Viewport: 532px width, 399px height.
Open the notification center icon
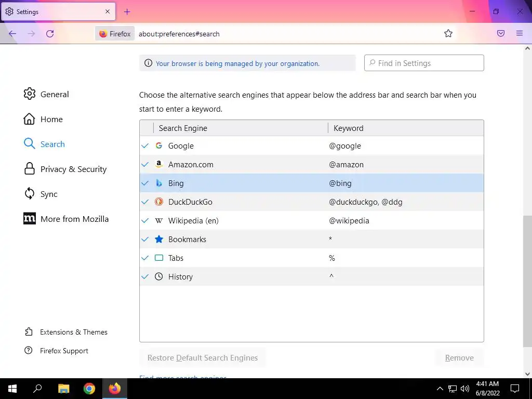click(x=515, y=389)
